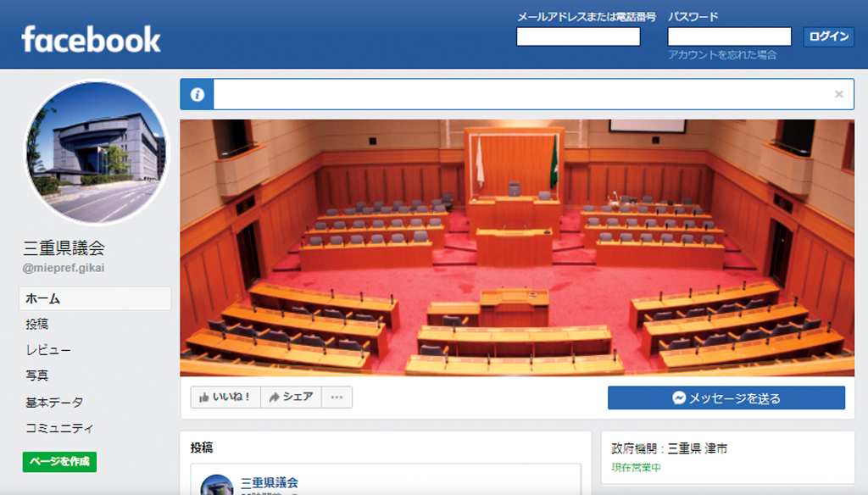868x495 pixels.
Task: Select ホーム in the sidebar
Action: point(95,298)
